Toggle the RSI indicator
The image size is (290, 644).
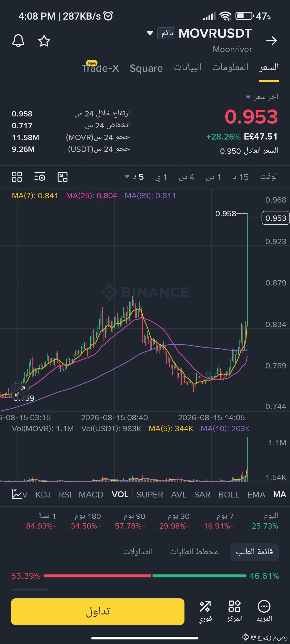tap(65, 495)
